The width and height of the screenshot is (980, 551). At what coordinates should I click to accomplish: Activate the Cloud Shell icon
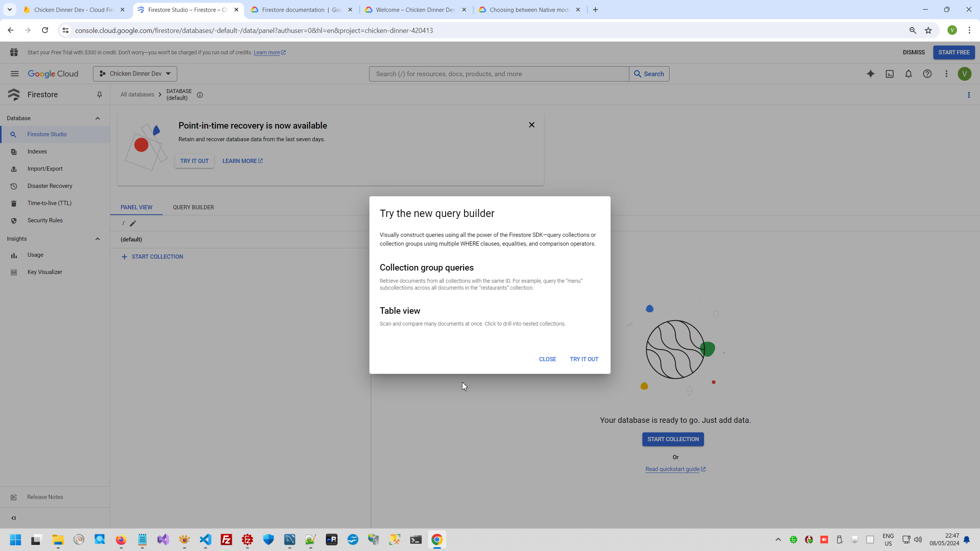(890, 74)
